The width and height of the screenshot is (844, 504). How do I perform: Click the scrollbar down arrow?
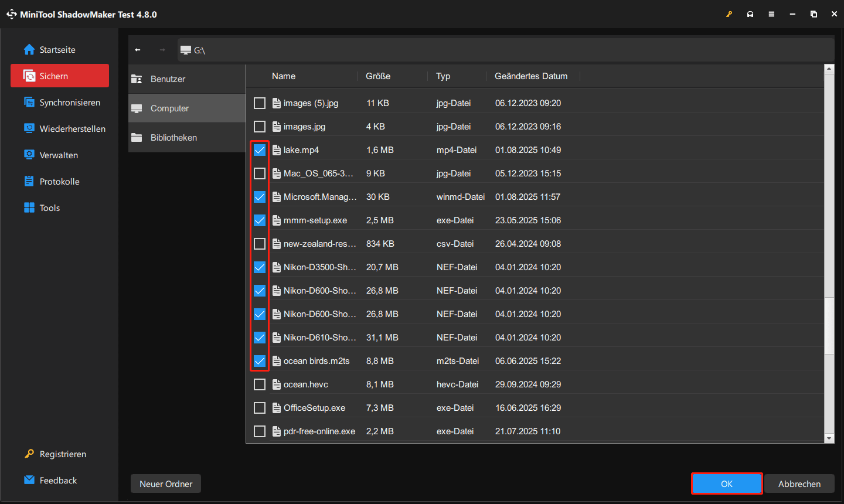[829, 438]
